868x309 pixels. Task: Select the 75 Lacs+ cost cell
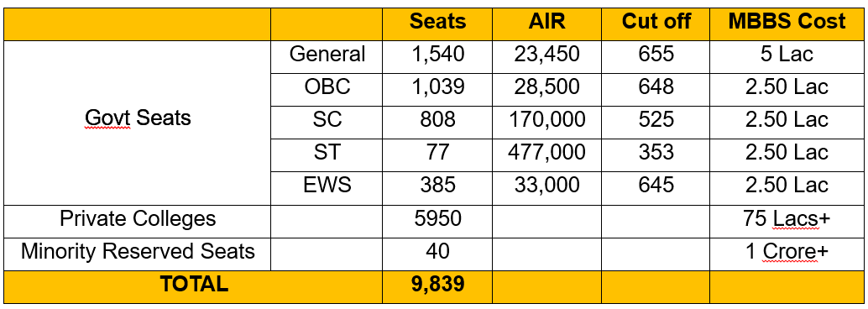click(786, 219)
